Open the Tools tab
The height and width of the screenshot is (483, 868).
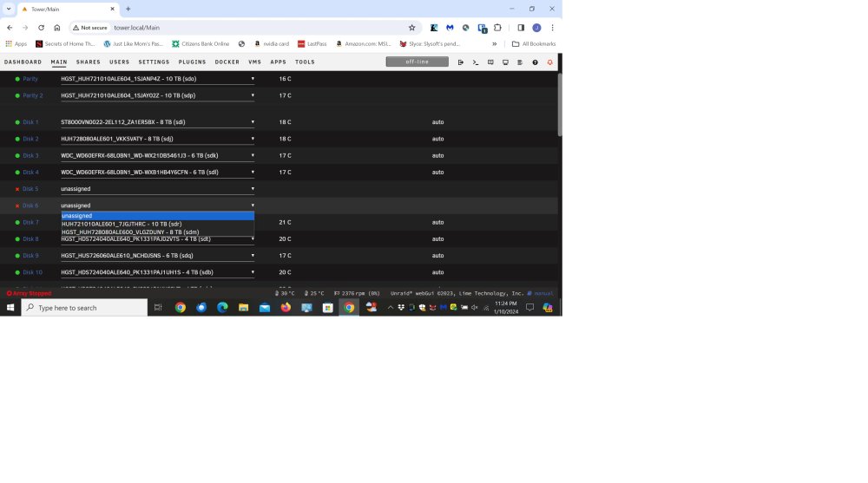tap(305, 62)
